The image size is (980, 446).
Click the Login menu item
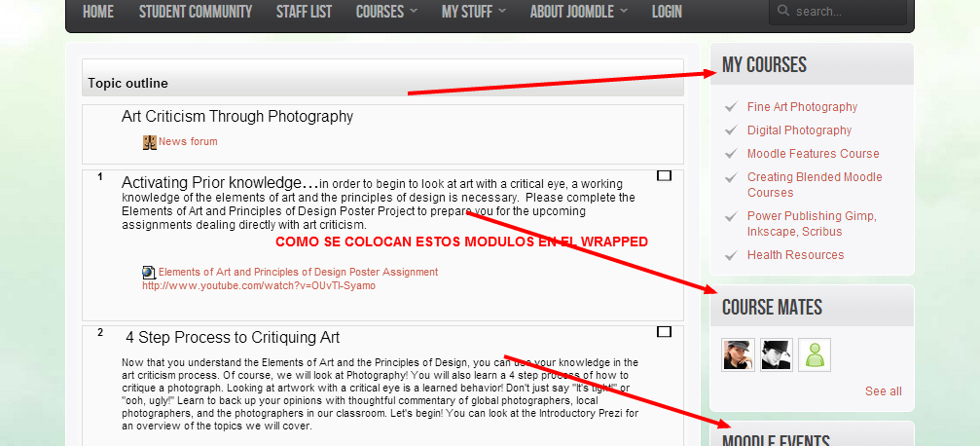pos(667,12)
